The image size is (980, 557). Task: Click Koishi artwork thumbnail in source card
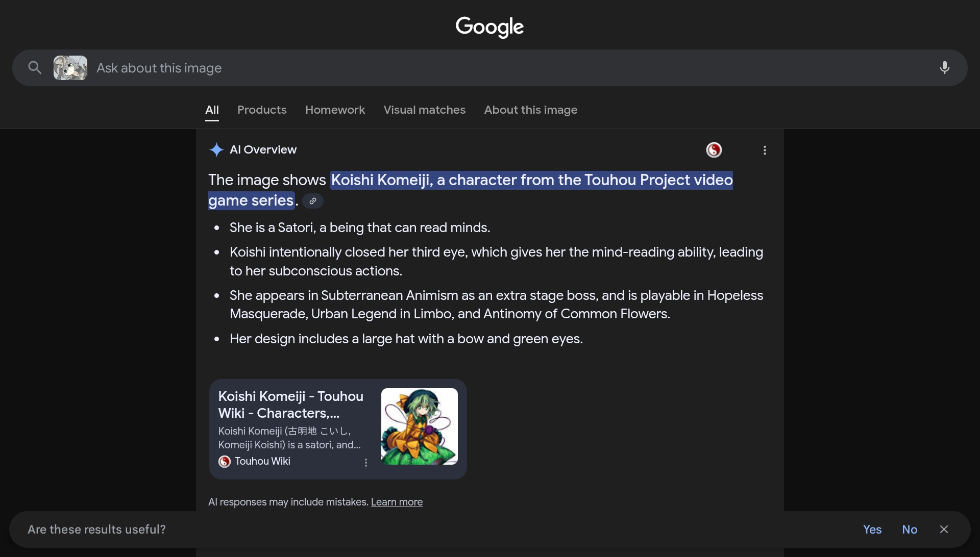pos(420,426)
